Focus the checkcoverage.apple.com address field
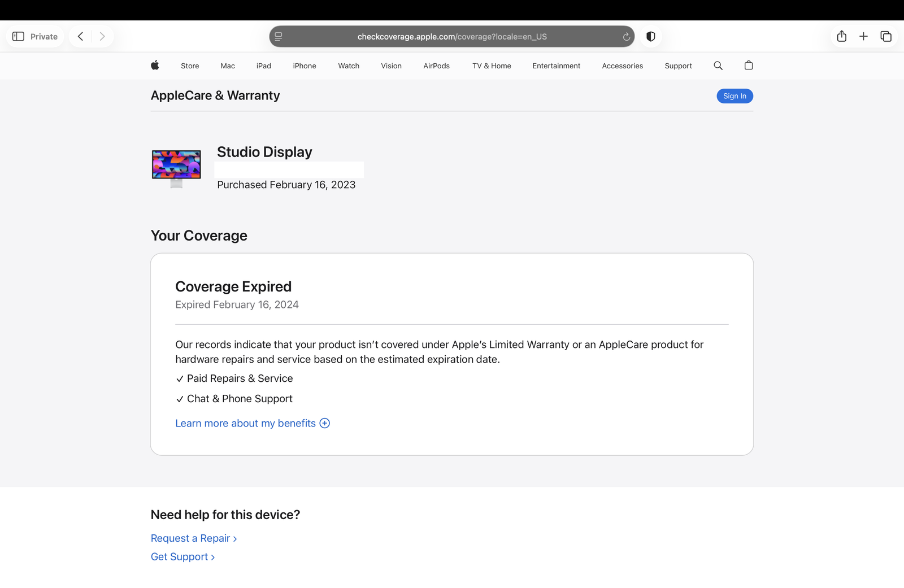904x588 pixels. [x=452, y=37]
